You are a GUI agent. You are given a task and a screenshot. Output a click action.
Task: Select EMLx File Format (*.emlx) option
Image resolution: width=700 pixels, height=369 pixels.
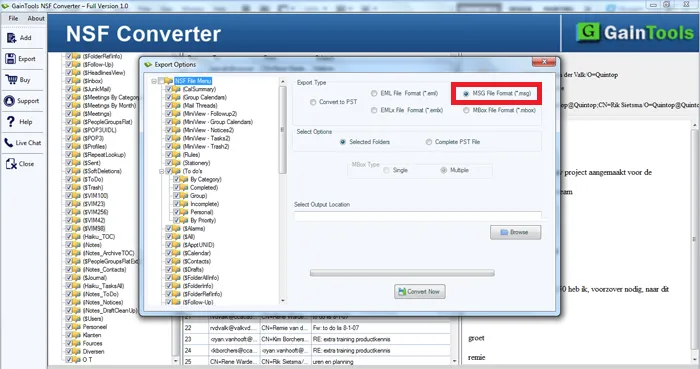[374, 110]
